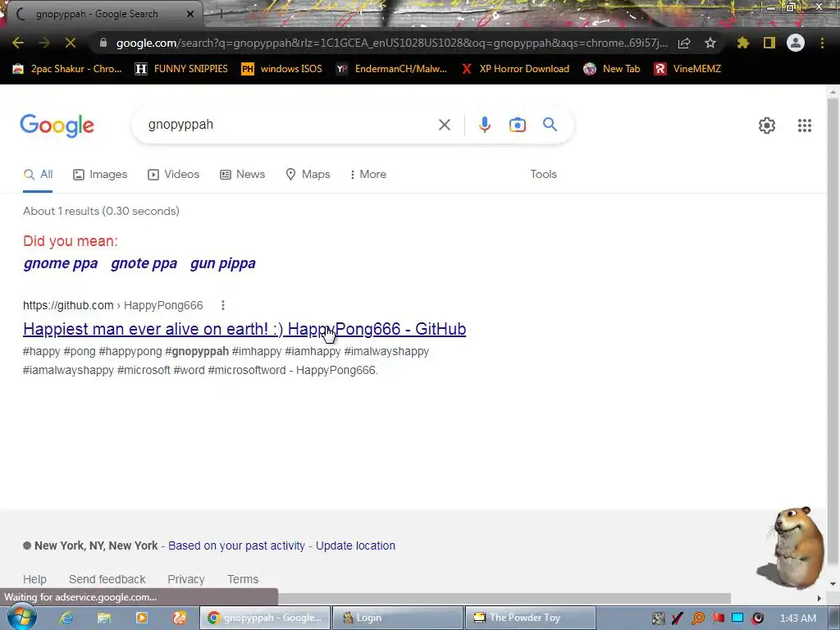The image size is (840, 630).
Task: Open Google search settings gear
Action: [x=767, y=126]
